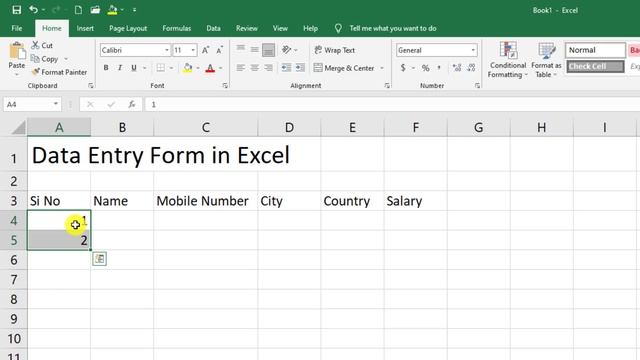Click the formula bar containing 1
Viewport: 640px width, 360px height.
(392, 104)
